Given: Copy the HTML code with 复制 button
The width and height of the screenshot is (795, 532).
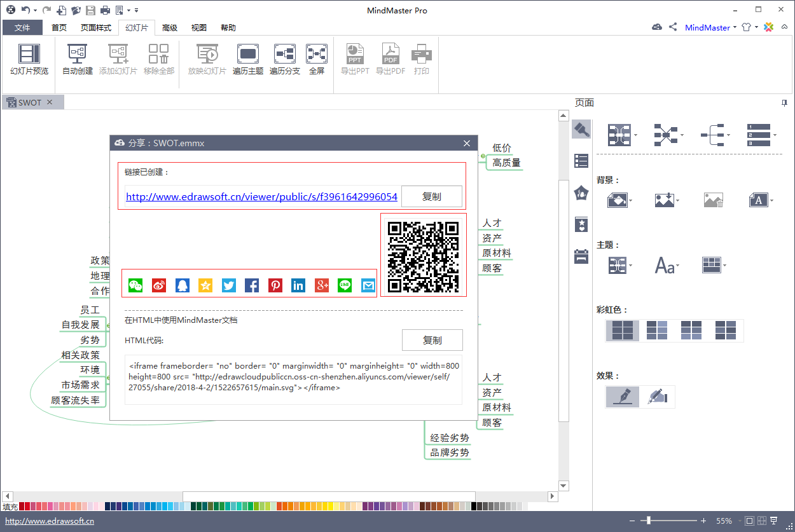Looking at the screenshot, I should [432, 340].
